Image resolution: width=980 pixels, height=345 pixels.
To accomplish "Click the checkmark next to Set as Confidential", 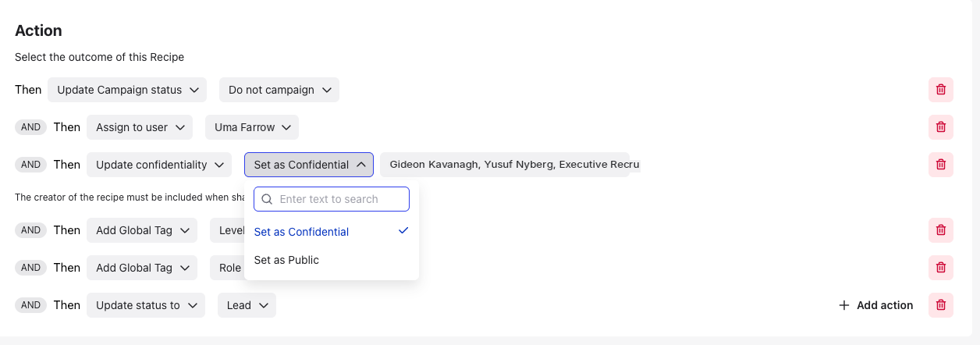I will click(x=403, y=231).
